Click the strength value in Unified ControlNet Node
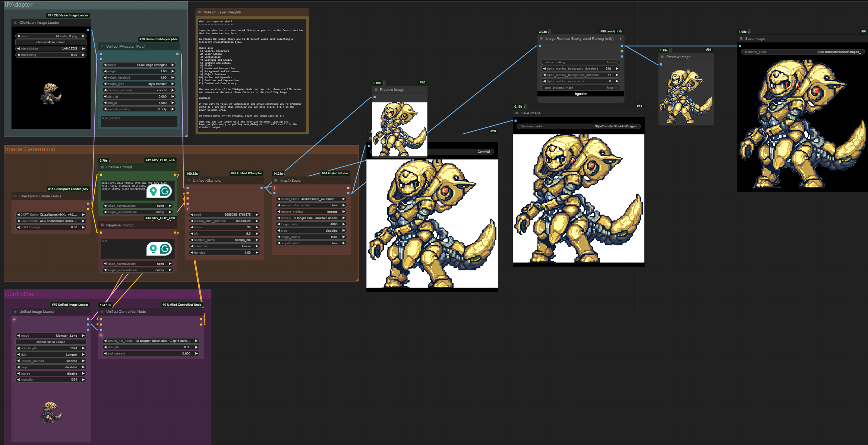The height and width of the screenshot is (445, 868). [151, 347]
